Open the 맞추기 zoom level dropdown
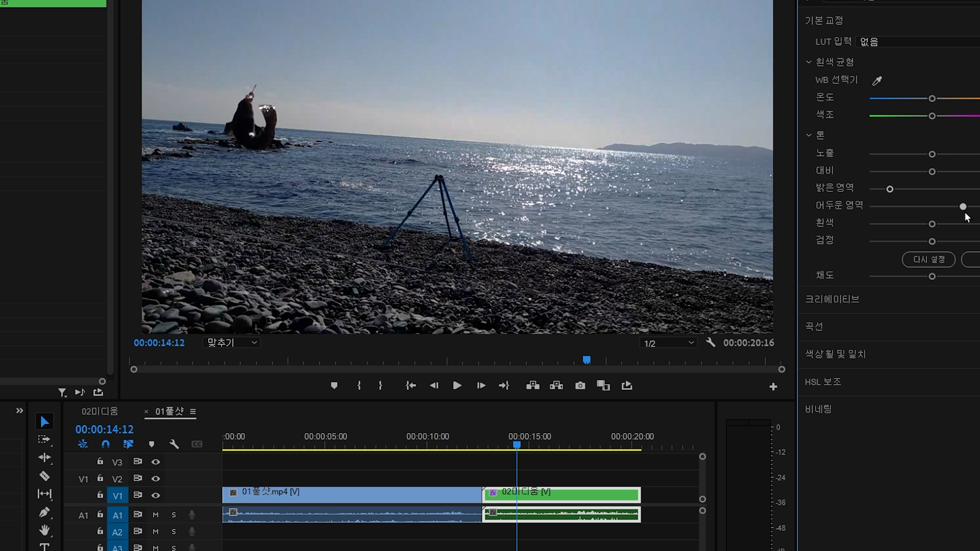The width and height of the screenshot is (980, 551). 232,343
